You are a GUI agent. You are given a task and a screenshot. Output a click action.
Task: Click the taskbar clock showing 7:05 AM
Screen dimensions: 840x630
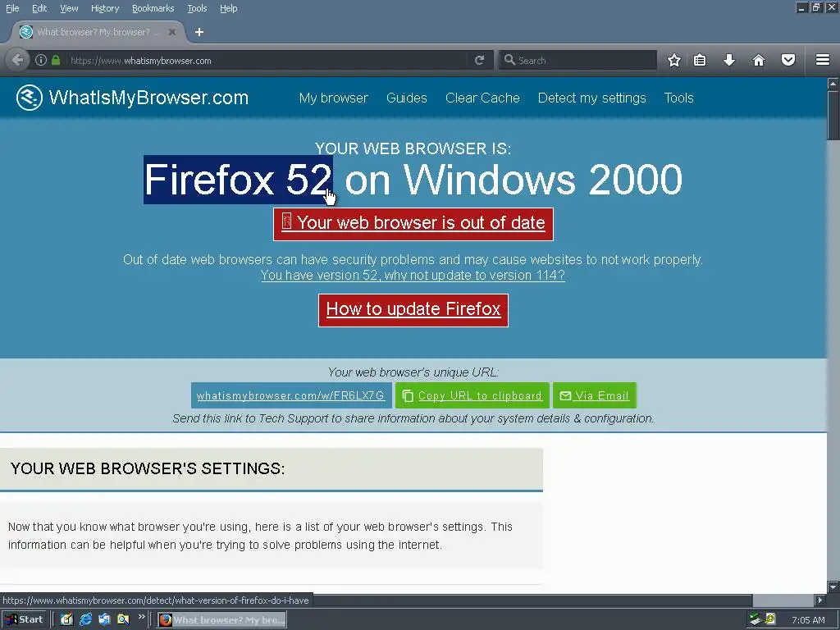808,620
